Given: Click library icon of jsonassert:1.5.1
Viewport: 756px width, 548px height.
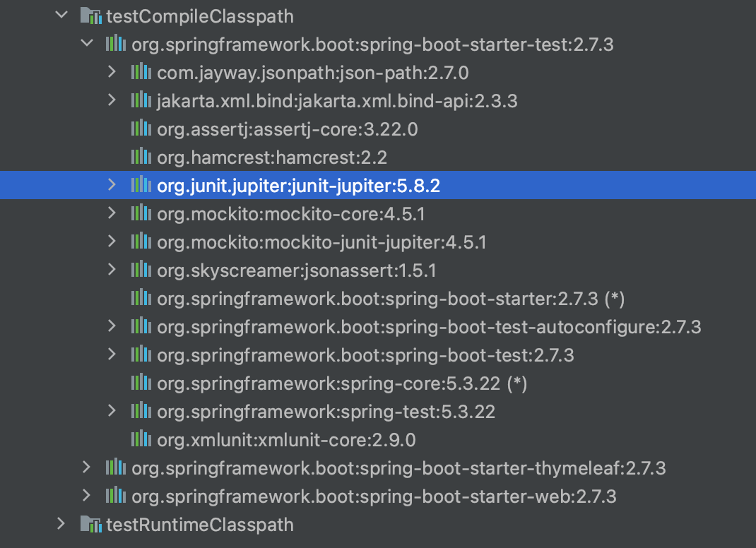Looking at the screenshot, I should pos(141,270).
